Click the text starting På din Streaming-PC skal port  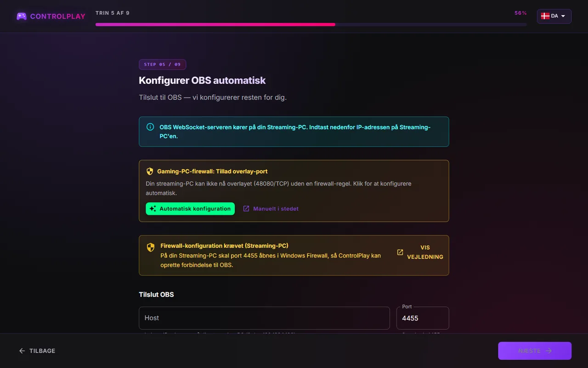click(x=271, y=260)
